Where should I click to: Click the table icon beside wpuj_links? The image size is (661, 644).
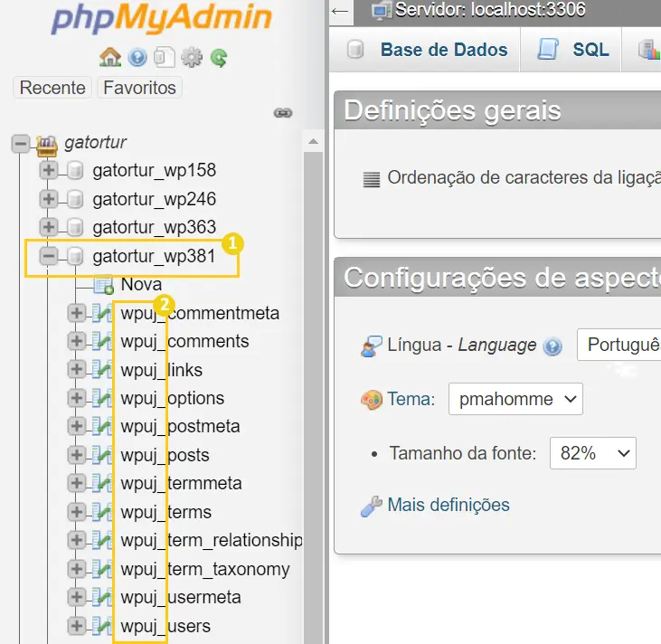pyautogui.click(x=102, y=370)
